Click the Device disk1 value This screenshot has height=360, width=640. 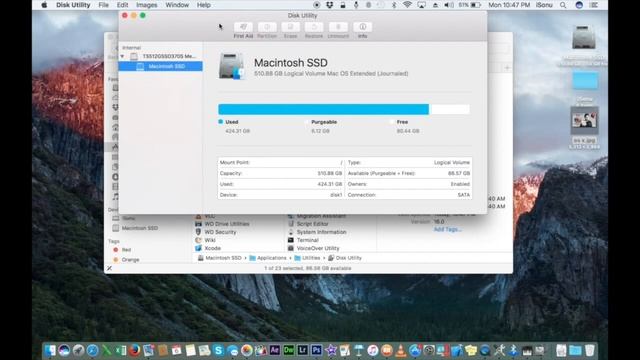pyautogui.click(x=336, y=195)
